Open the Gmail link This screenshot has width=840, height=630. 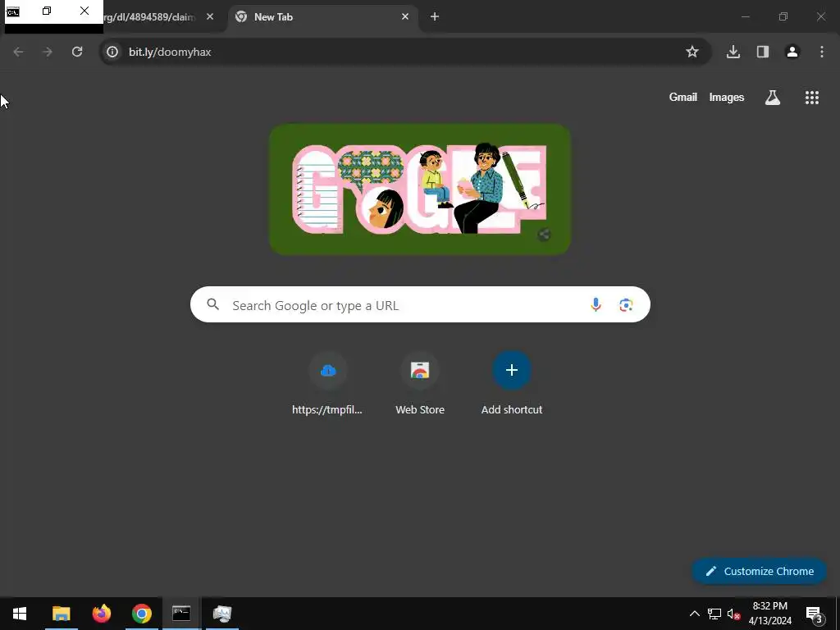683,97
